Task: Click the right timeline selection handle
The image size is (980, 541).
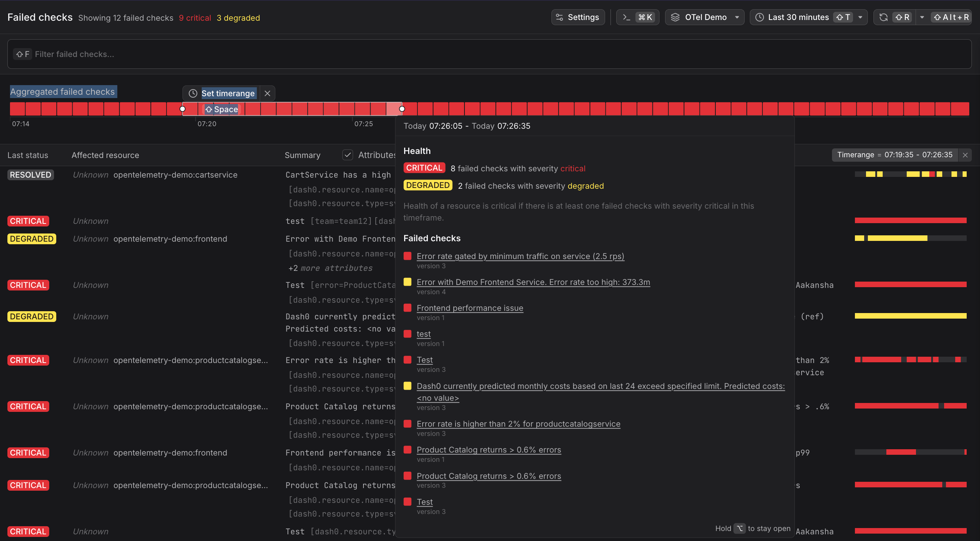Action: 402,109
